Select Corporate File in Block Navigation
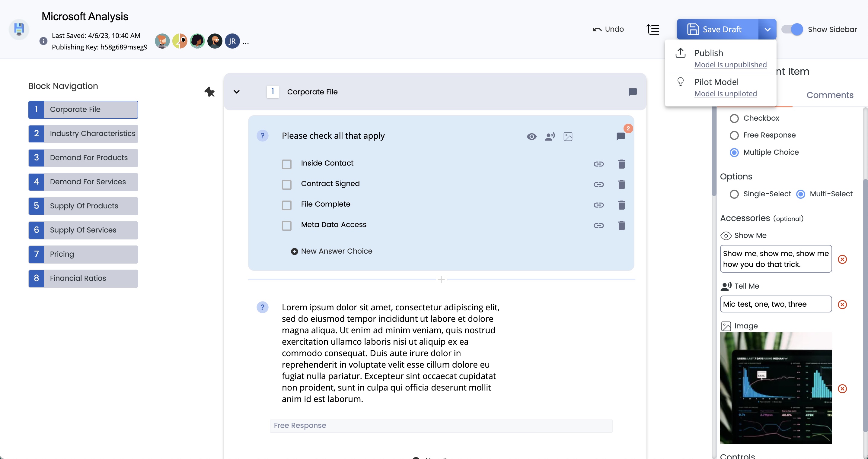This screenshot has width=868, height=459. [83, 109]
